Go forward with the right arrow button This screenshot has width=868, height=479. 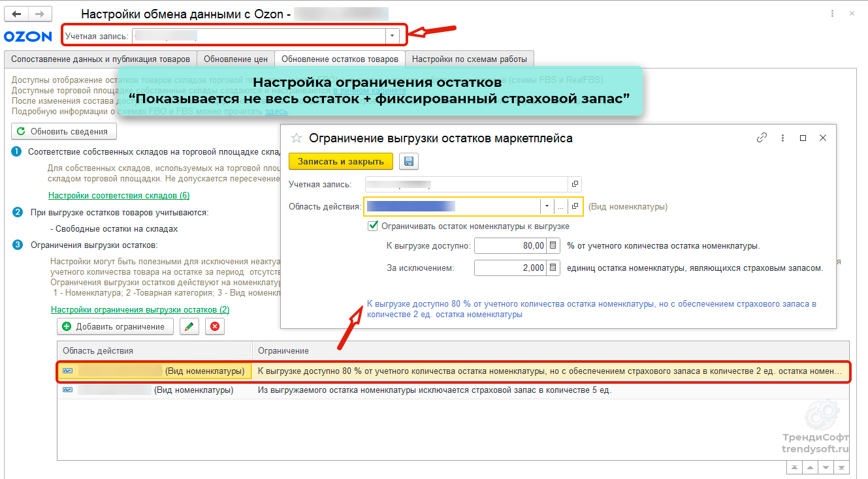(x=39, y=13)
